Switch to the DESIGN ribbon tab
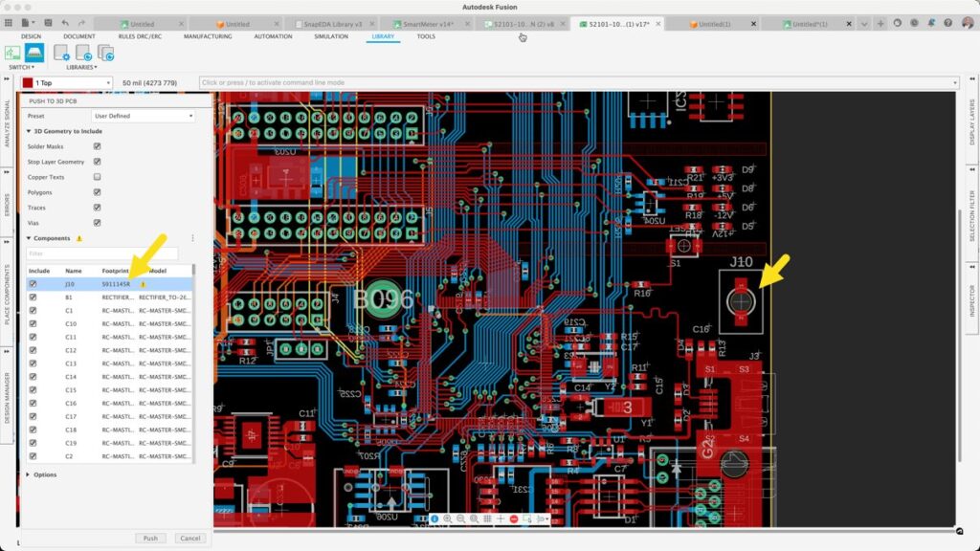Image resolution: width=980 pixels, height=551 pixels. (31, 36)
